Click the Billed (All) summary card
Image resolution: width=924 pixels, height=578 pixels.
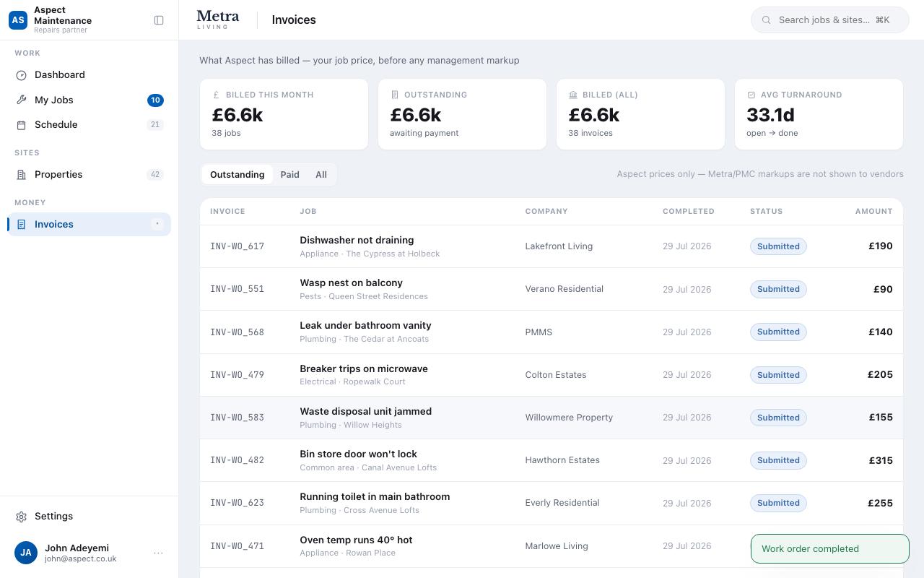pyautogui.click(x=641, y=114)
